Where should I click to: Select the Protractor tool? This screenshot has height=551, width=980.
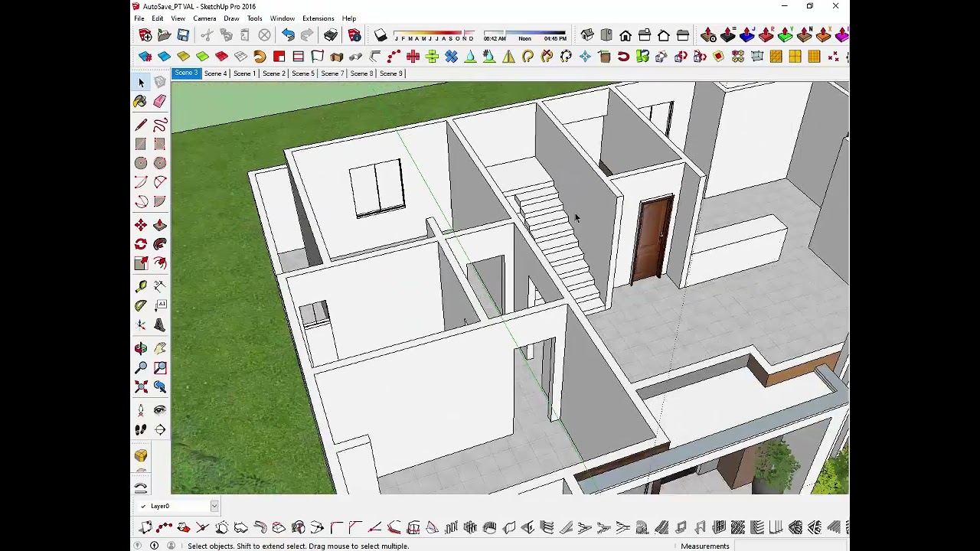click(141, 305)
